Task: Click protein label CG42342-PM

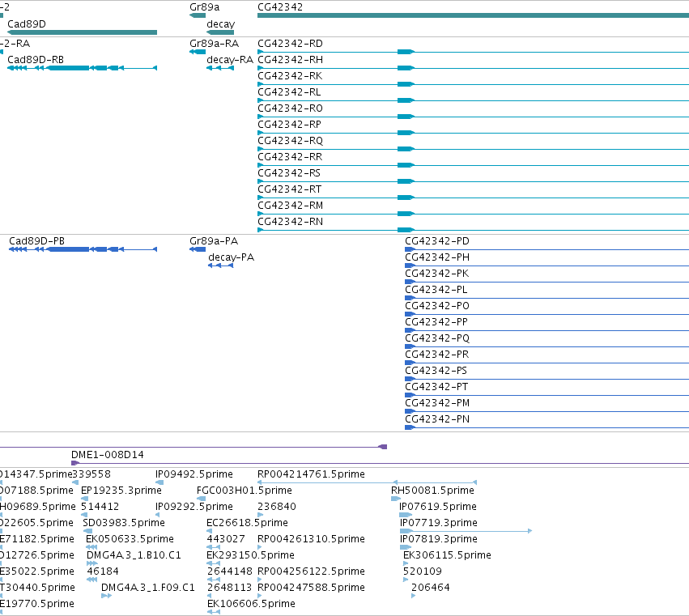Action: tap(437, 403)
